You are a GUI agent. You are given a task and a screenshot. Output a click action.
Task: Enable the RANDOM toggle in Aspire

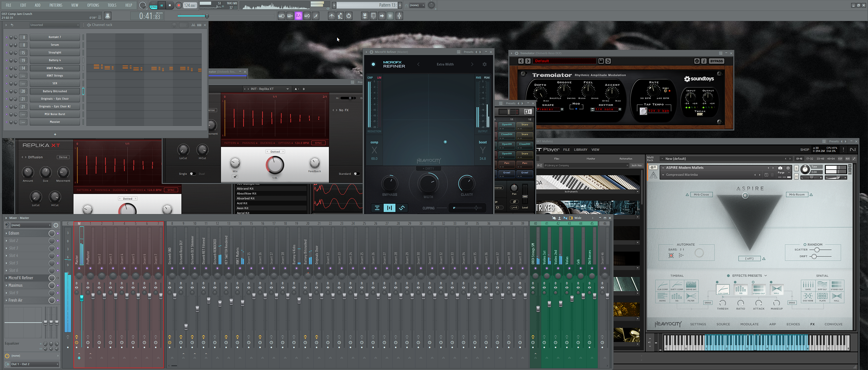pos(805,244)
